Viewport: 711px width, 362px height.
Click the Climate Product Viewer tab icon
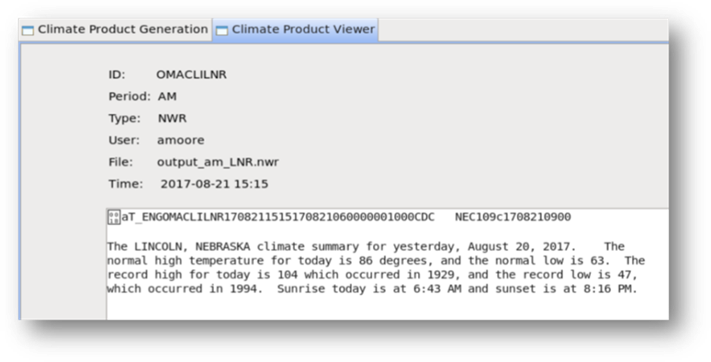(x=222, y=30)
